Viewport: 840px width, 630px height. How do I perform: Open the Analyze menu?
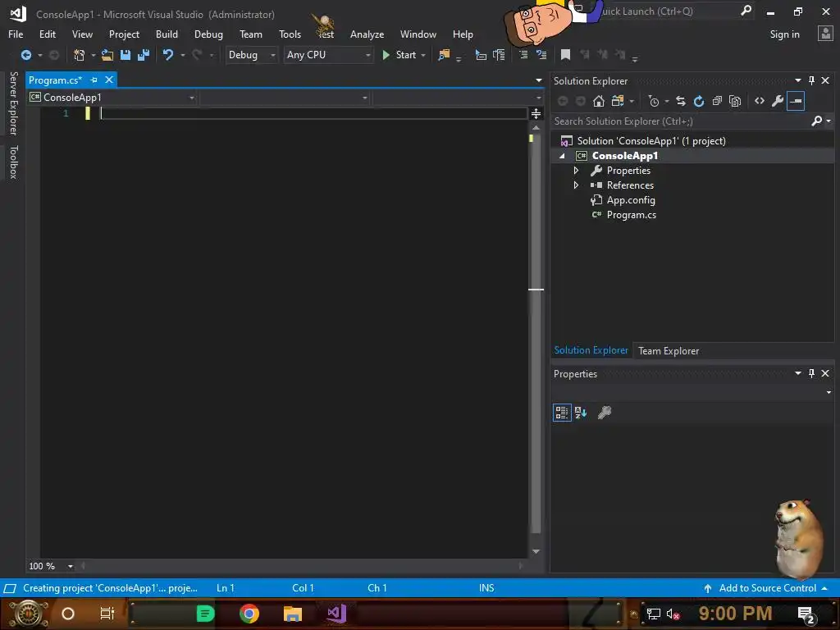pos(367,34)
